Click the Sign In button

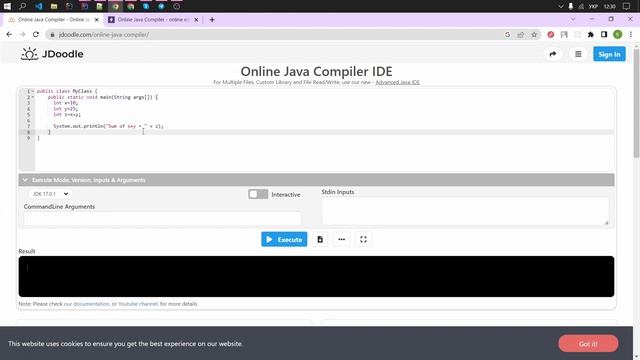click(609, 54)
